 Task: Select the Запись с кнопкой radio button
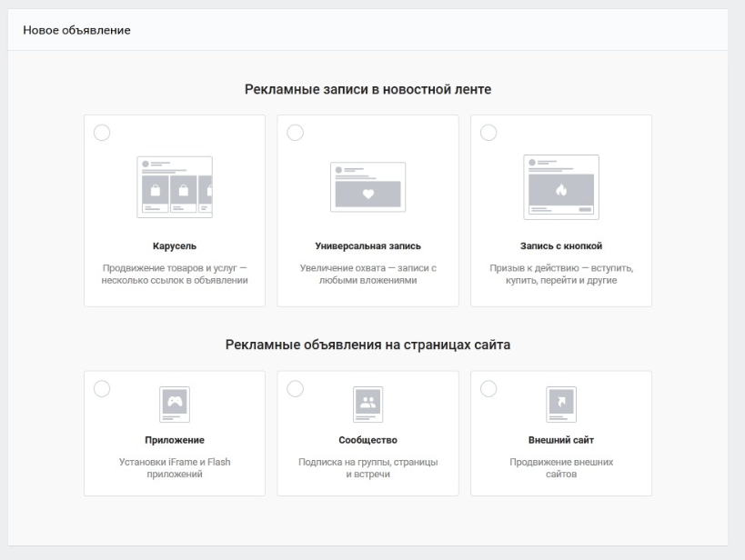tap(488, 133)
